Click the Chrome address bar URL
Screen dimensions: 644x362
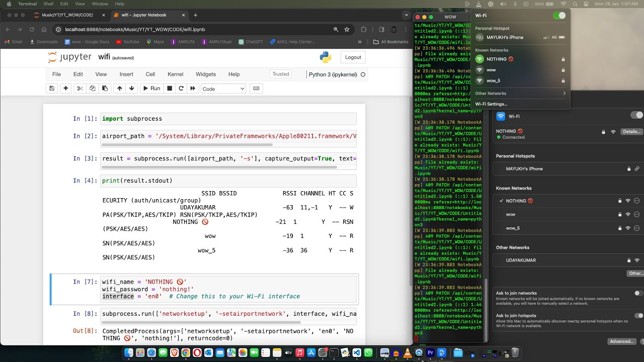[x=135, y=29]
